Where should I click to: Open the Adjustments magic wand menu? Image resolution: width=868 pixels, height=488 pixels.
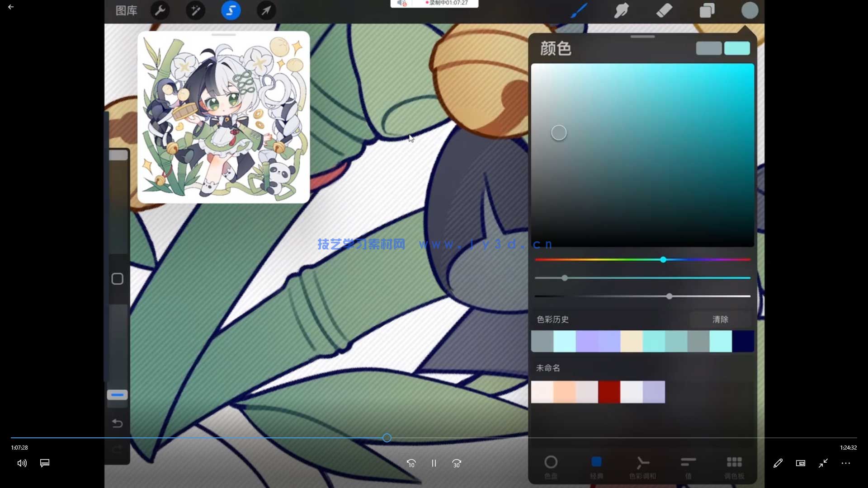(x=195, y=10)
